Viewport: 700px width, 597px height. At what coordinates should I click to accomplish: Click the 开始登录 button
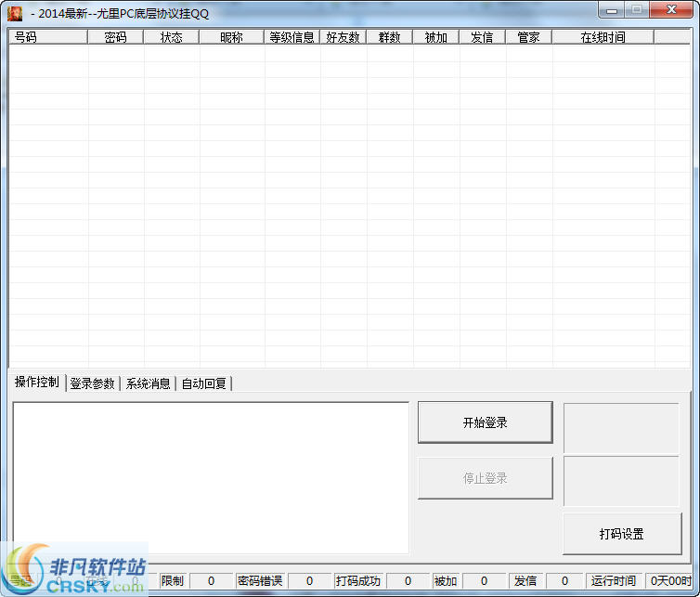tap(486, 422)
